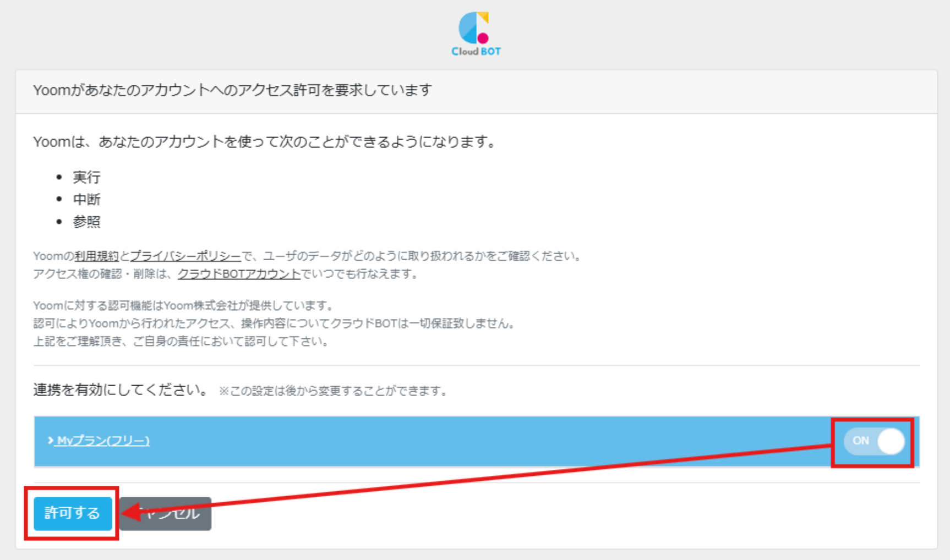Click the heading Yoomがあなたのアカウントへのアクセス許可を要求しています
The width and height of the screenshot is (950, 560).
click(x=232, y=90)
